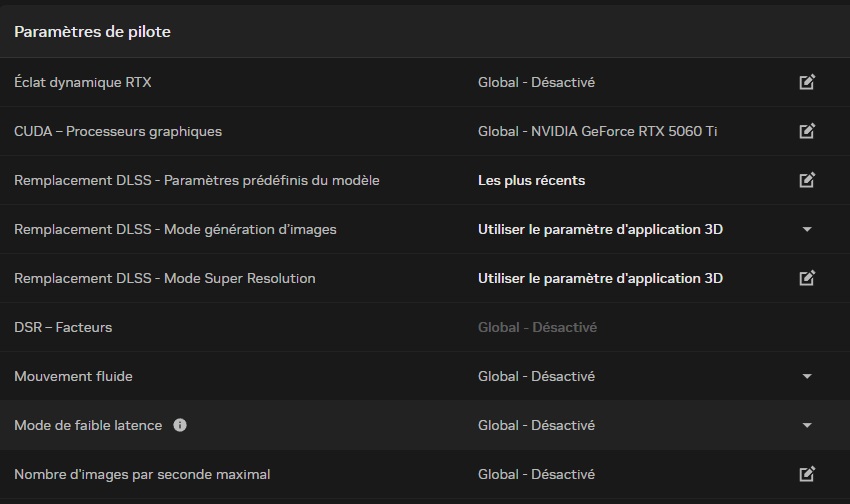
Task: Click Éclat dynamique RTX Global - Désactivé value
Action: (536, 82)
